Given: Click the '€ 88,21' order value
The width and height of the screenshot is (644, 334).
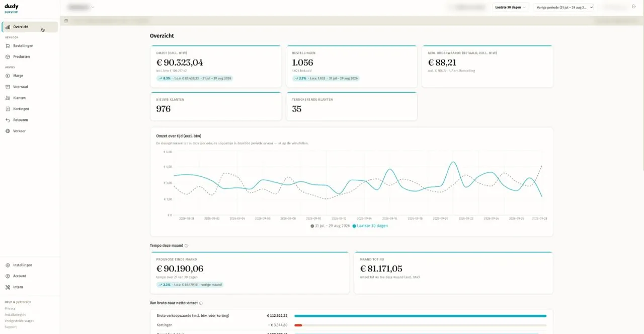Looking at the screenshot, I should point(442,63).
